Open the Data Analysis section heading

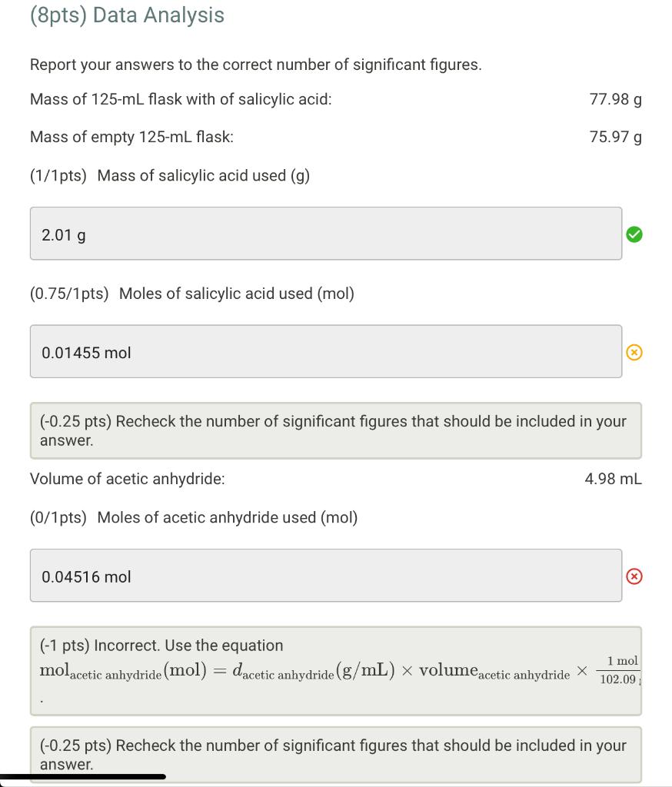126,15
